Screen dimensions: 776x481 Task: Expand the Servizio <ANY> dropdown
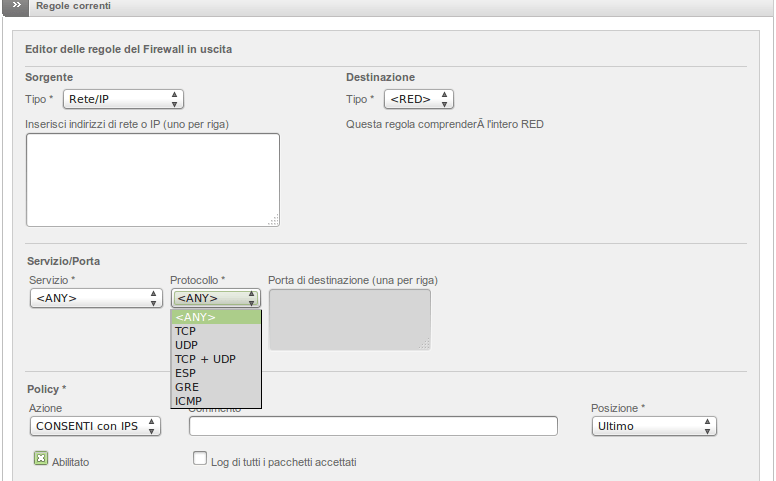pyautogui.click(x=96, y=298)
